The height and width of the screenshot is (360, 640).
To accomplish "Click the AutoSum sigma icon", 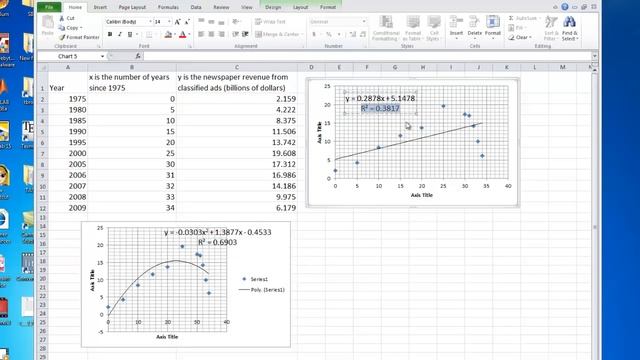I will click(x=511, y=18).
